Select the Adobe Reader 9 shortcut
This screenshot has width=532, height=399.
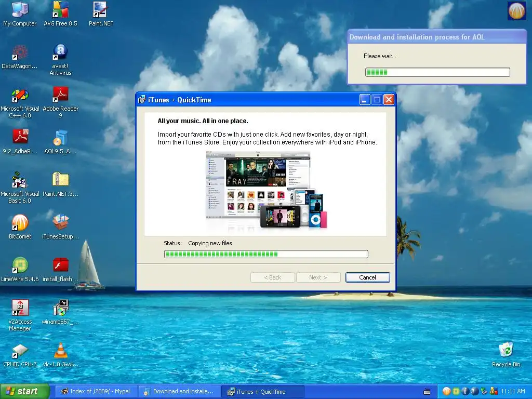click(60, 103)
